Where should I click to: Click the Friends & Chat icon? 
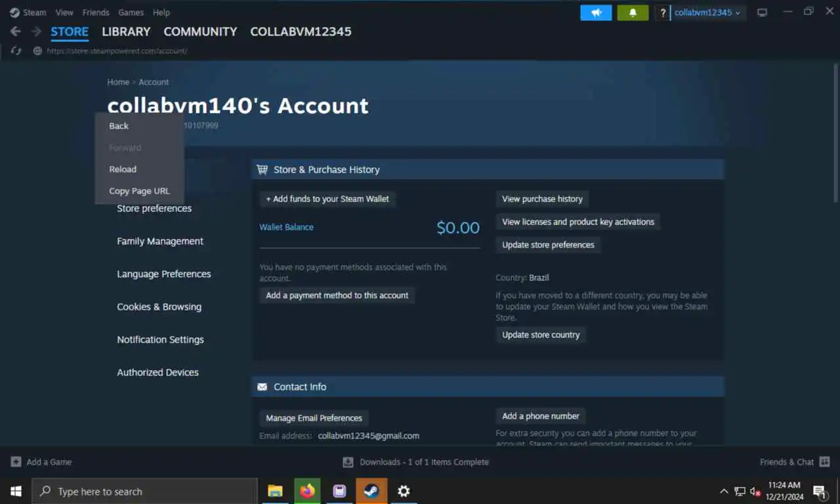pyautogui.click(x=825, y=462)
